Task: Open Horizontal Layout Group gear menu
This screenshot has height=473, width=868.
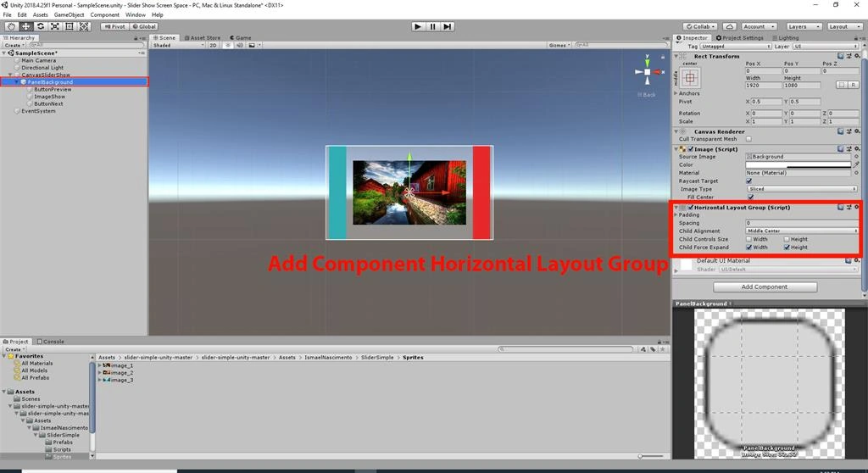Action: tap(856, 208)
